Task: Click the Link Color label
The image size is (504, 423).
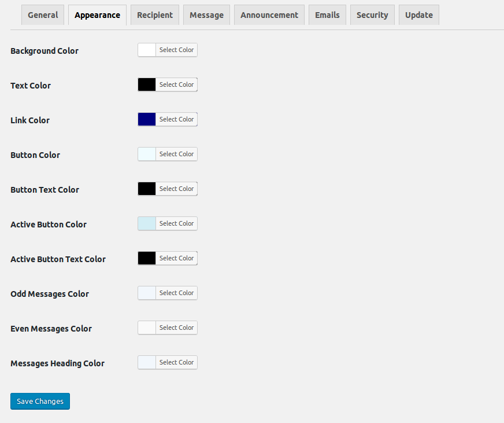Action: 30,120
